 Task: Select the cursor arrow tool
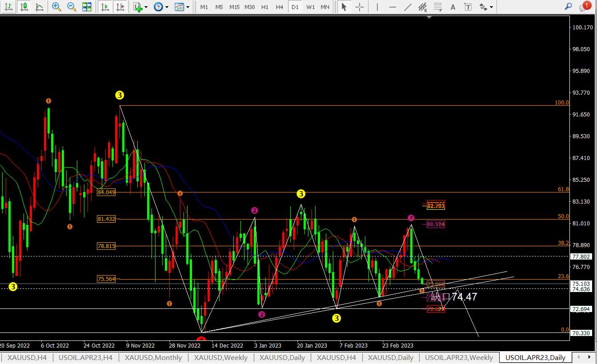(344, 7)
